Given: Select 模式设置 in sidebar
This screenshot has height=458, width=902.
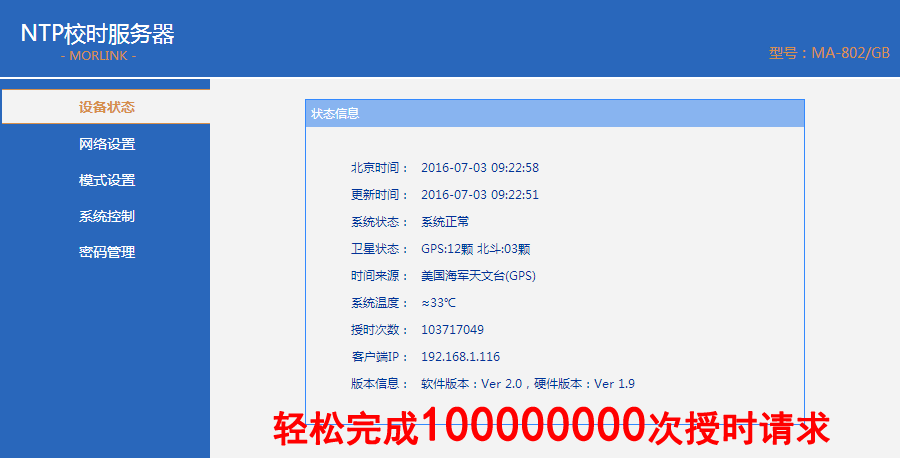Looking at the screenshot, I should (x=106, y=180).
